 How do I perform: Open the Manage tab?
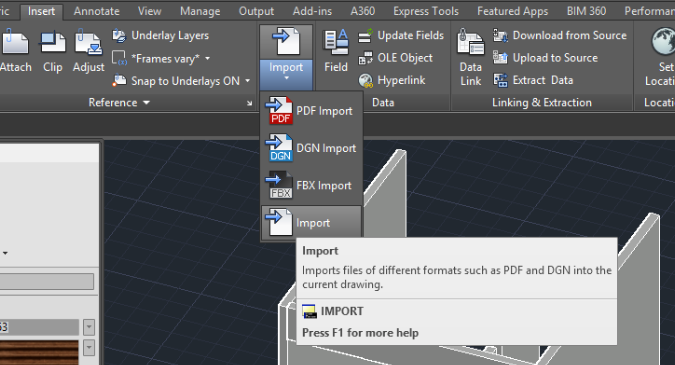pyautogui.click(x=200, y=11)
